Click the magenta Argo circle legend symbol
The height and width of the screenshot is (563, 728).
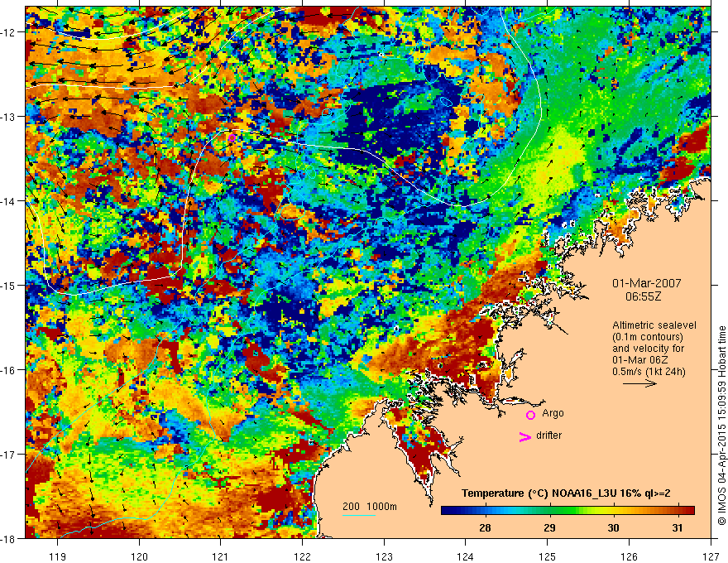(530, 415)
